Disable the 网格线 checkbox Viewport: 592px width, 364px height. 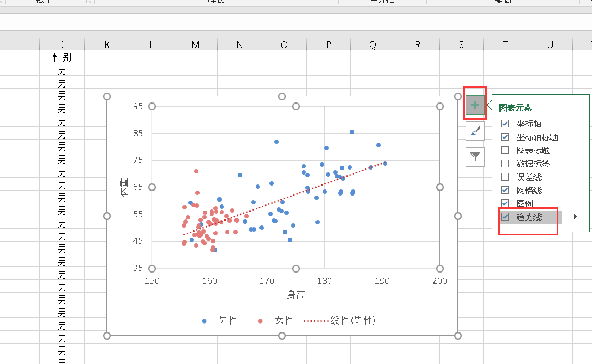[504, 190]
